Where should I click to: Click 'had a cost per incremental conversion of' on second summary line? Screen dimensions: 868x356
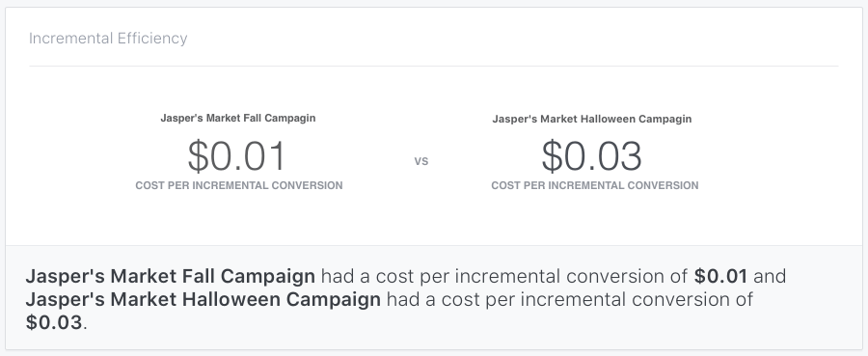570,299
